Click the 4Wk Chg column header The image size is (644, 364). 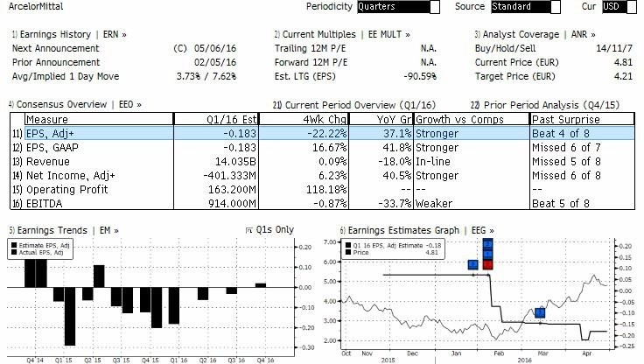coord(304,119)
